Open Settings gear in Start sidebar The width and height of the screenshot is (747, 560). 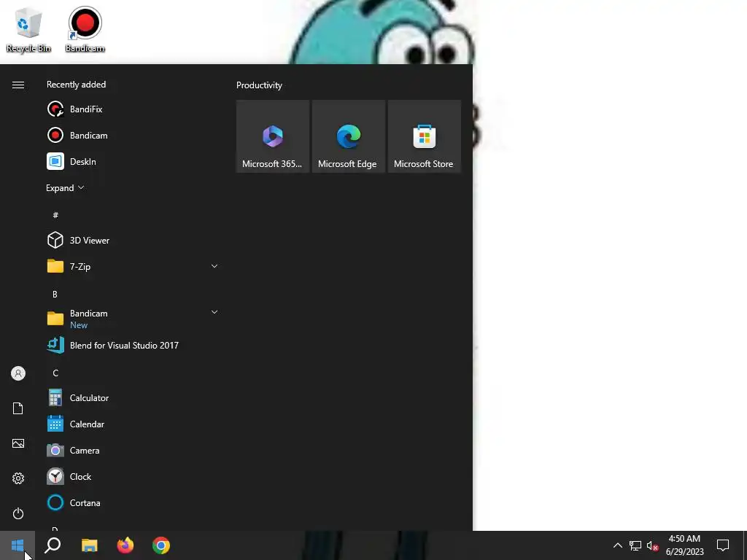tap(18, 478)
